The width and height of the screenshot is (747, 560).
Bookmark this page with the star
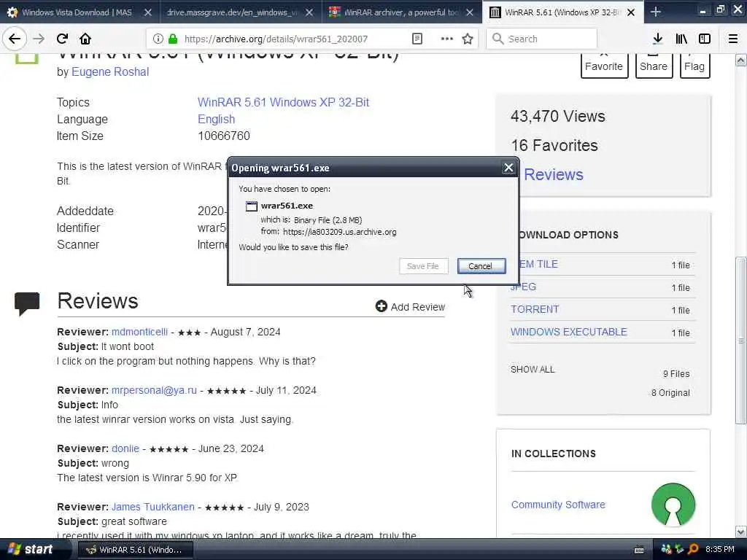[468, 39]
